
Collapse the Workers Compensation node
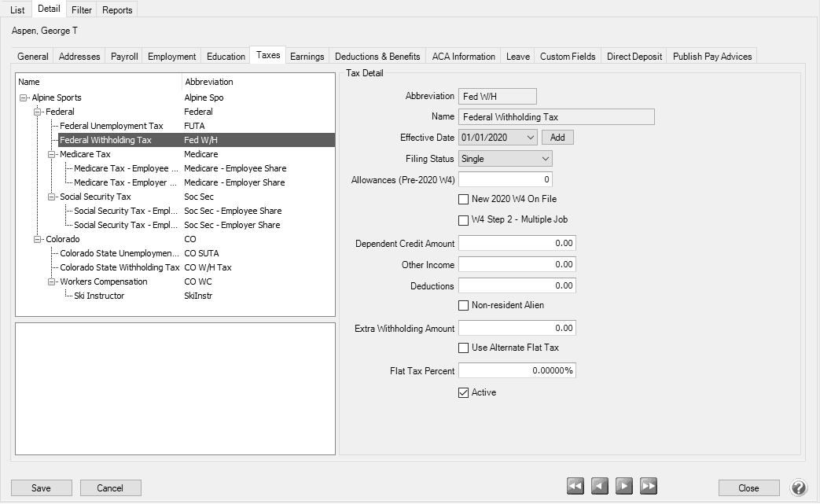(x=51, y=281)
